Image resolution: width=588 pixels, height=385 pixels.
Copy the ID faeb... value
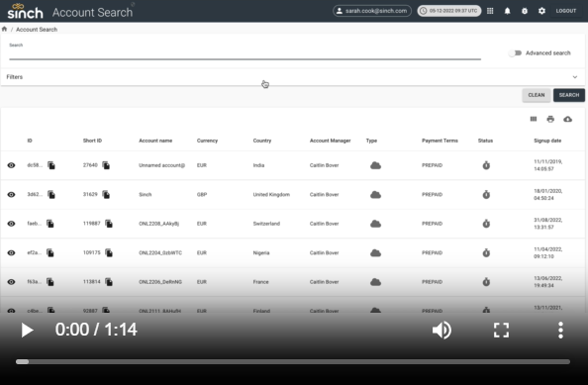[x=50, y=224]
